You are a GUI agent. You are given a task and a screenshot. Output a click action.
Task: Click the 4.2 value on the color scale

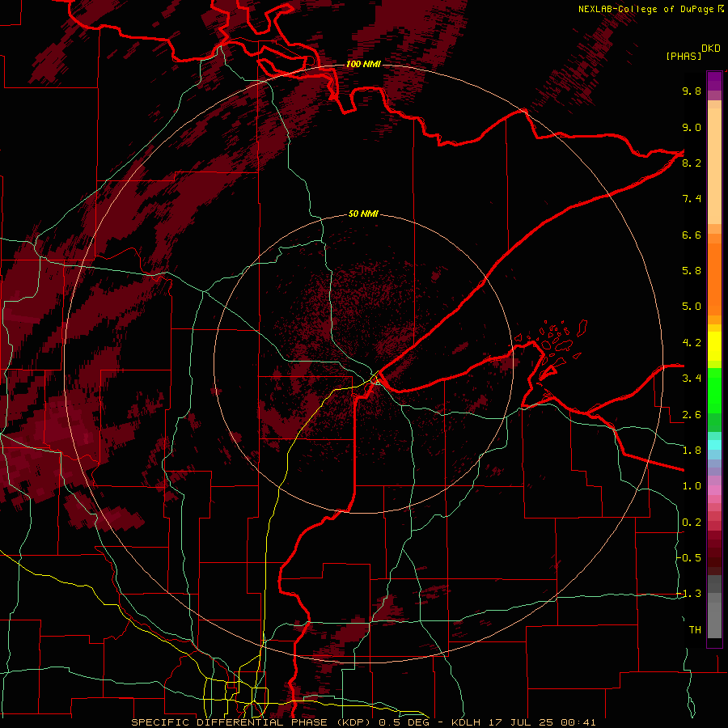tap(692, 343)
